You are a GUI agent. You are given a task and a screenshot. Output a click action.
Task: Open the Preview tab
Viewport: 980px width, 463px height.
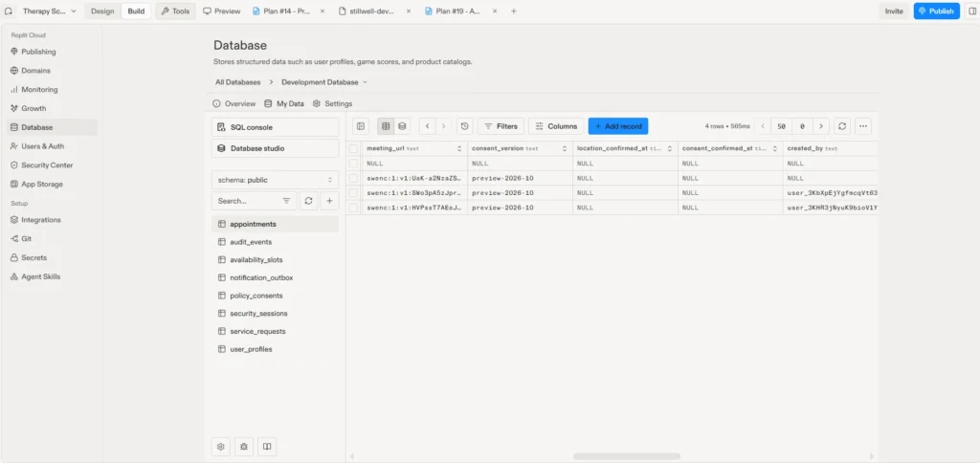click(x=222, y=11)
